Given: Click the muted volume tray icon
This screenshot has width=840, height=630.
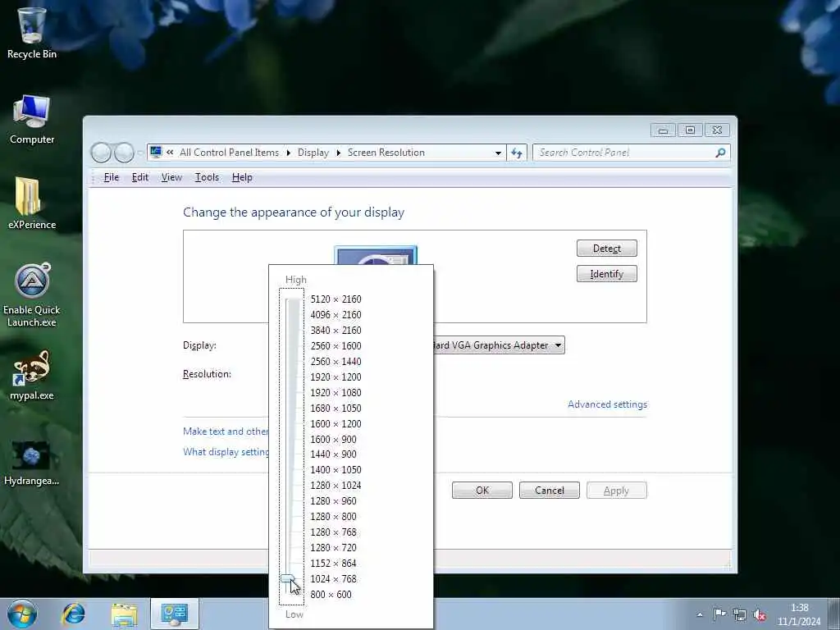Looking at the screenshot, I should coord(760,614).
